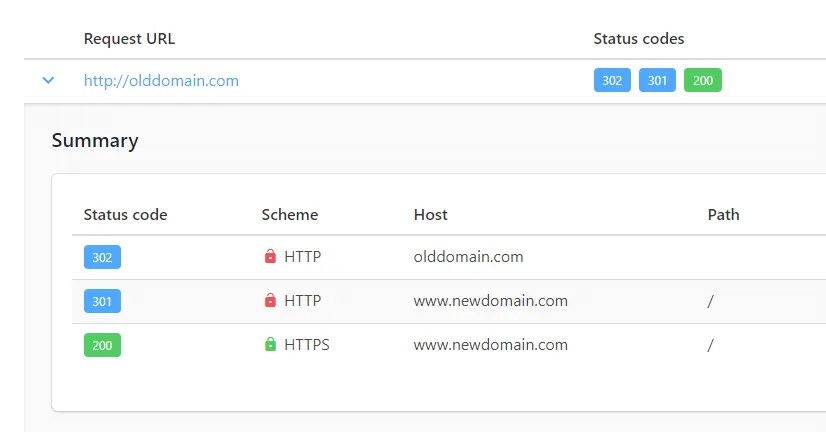Select www.newdomain.com in the 200 row
Viewport: 826px width, 432px height.
click(x=490, y=345)
